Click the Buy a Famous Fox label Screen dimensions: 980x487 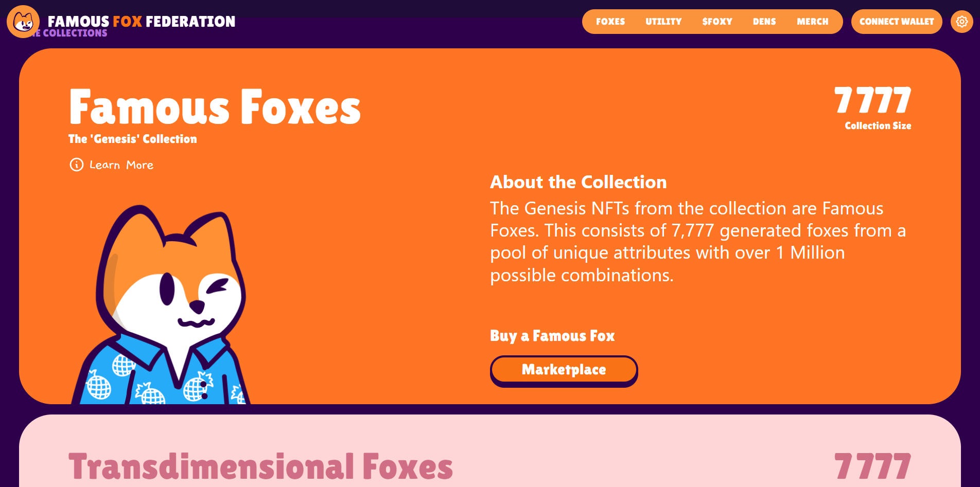pos(552,335)
